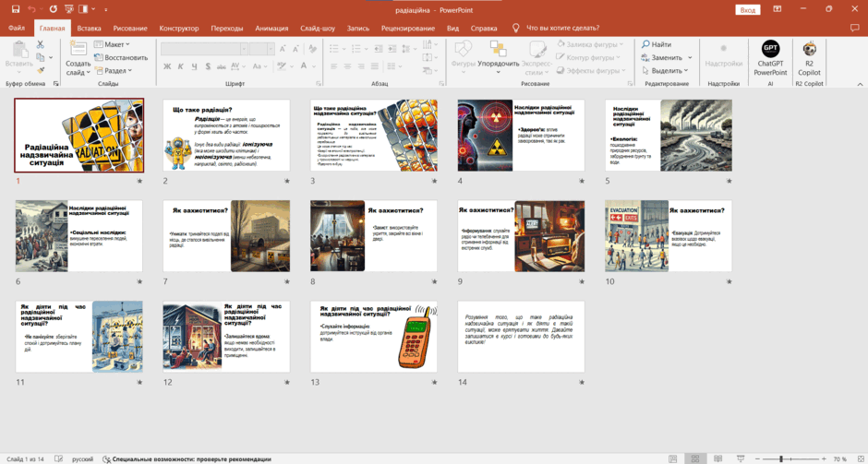Open ChatGPT PowerPoint add-in
This screenshot has width=868, height=464.
(x=770, y=58)
